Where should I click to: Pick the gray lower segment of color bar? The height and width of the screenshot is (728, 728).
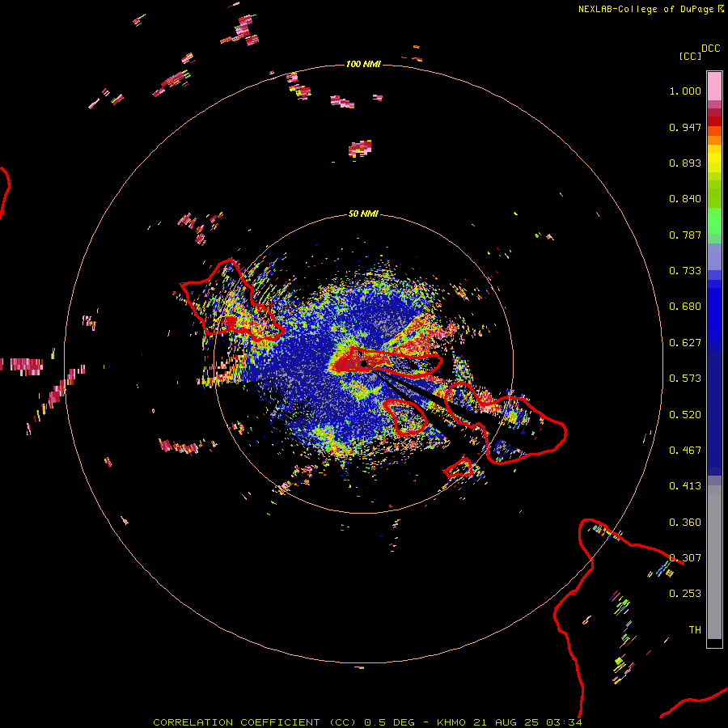pyautogui.click(x=714, y=562)
